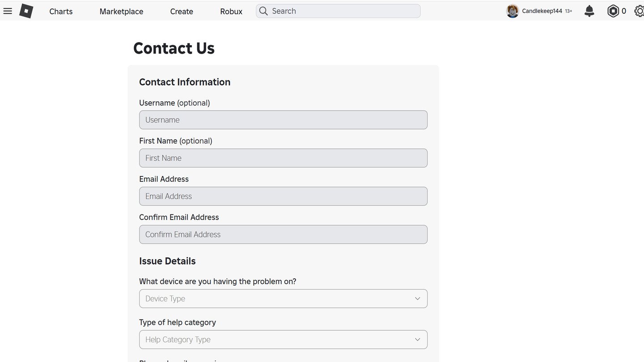This screenshot has width=644, height=362.
Task: Click the Robux currency icon
Action: [613, 11]
